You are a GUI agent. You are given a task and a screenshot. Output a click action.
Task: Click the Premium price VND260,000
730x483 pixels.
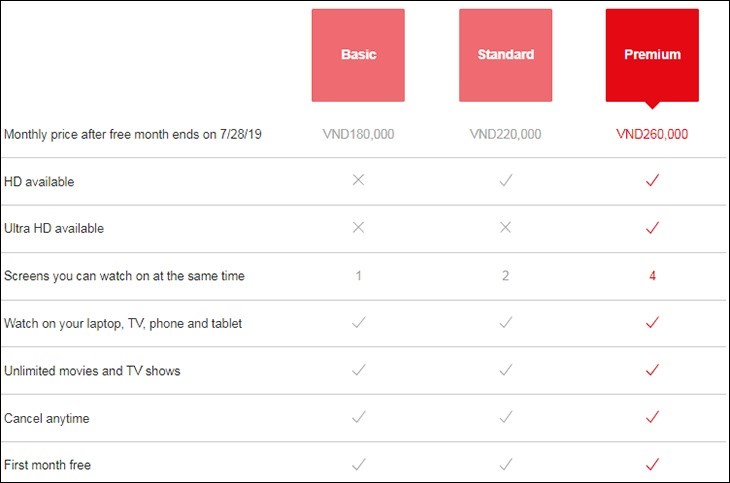coord(652,134)
